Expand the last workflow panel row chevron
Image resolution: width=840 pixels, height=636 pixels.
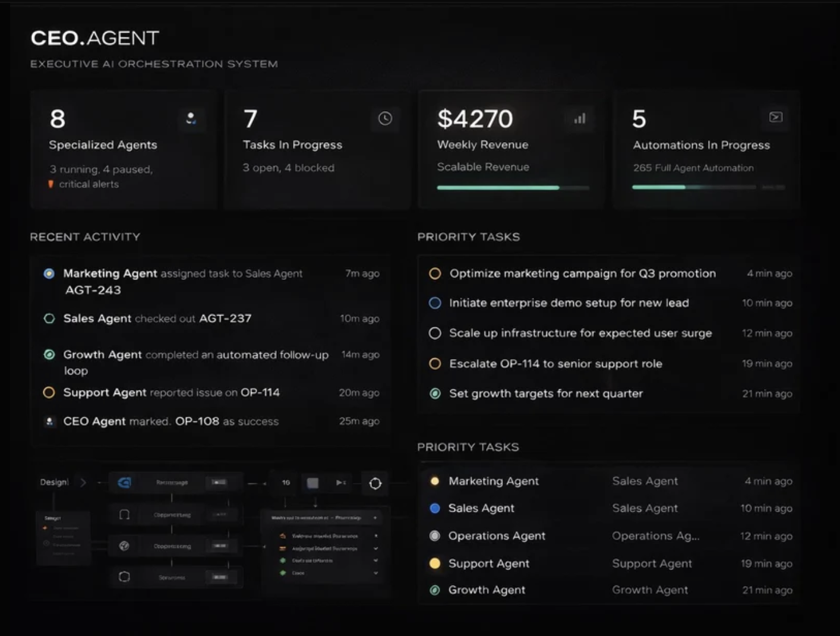375,573
